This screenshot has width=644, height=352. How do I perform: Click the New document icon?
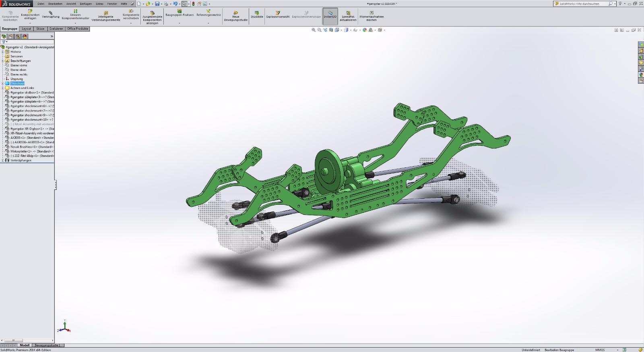[x=139, y=4]
